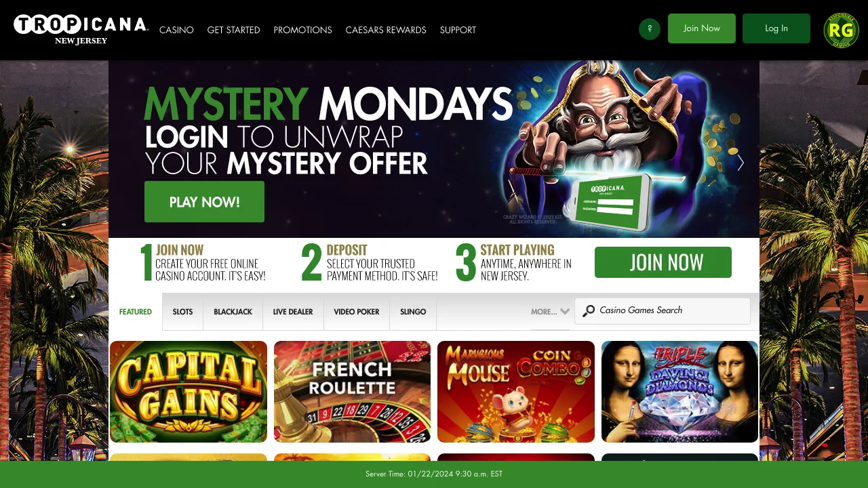The height and width of the screenshot is (488, 868).
Task: Open the Capital Gains game thumbnail
Action: point(189,392)
